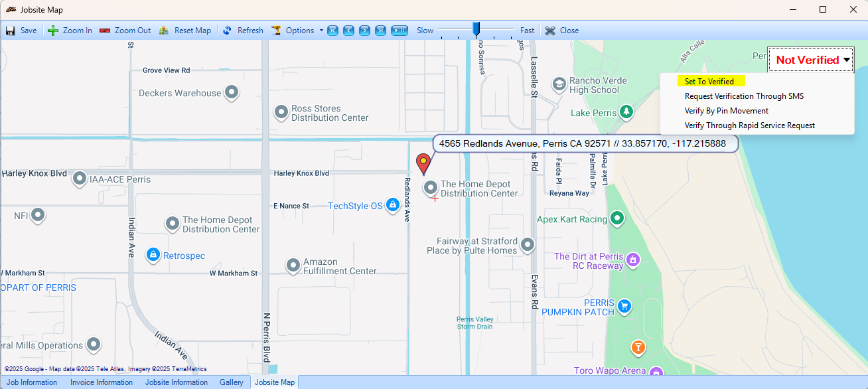Viewport: 868px width, 389px height.
Task: Click the speed slider thumb
Action: 476,29
